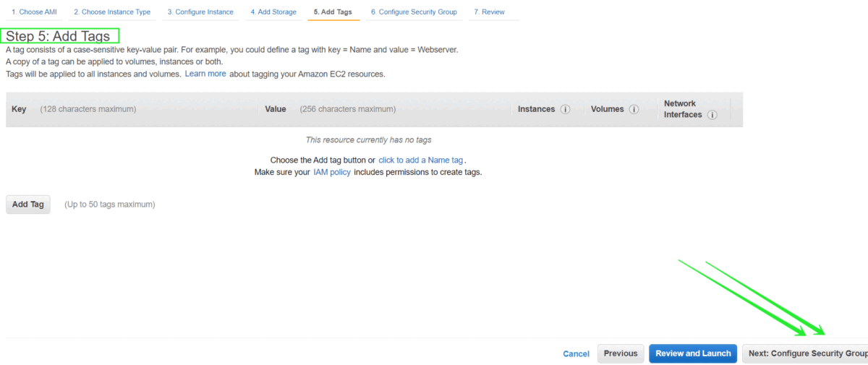Screen dimensions: 868x365
Task: Select the Add Storage step tab
Action: pos(273,12)
